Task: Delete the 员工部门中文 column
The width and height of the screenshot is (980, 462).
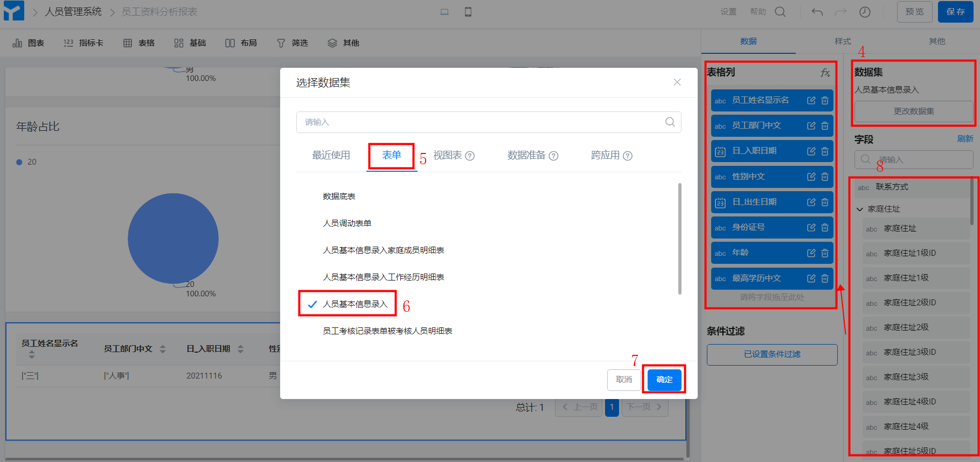Action: [825, 125]
